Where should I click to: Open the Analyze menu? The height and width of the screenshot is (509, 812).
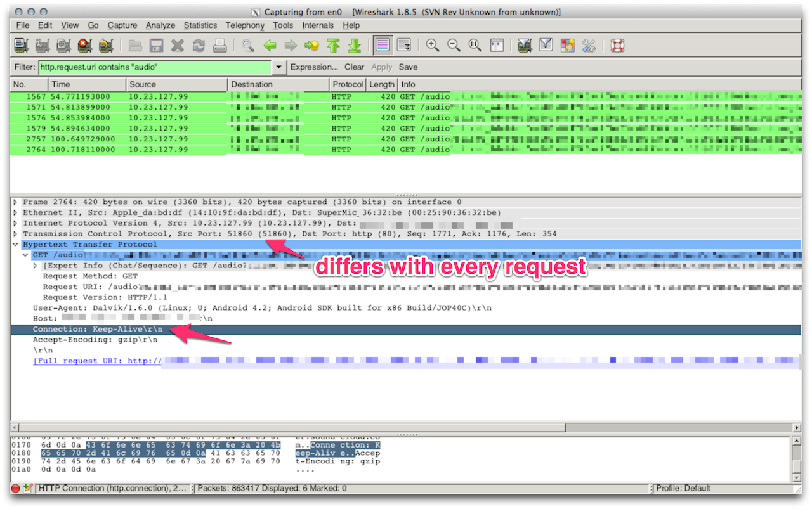(x=160, y=25)
